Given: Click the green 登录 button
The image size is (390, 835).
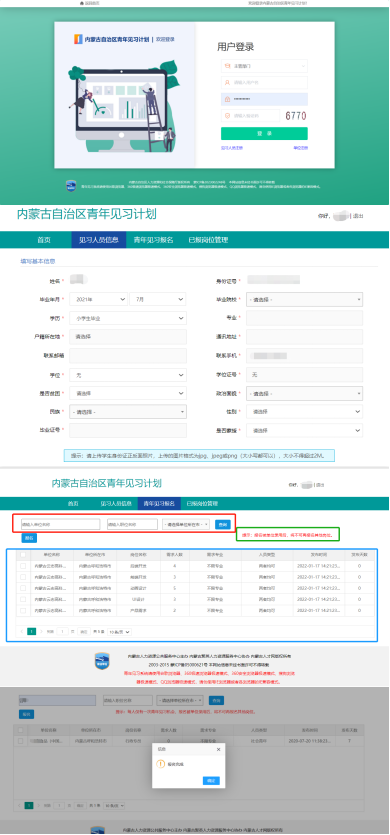Looking at the screenshot, I should point(264,133).
